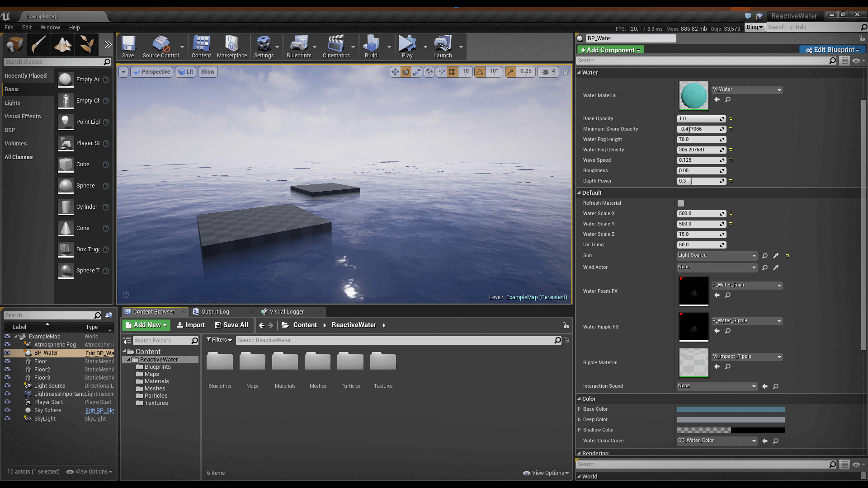Open the Window menu
Image resolution: width=868 pixels, height=488 pixels.
[50, 27]
